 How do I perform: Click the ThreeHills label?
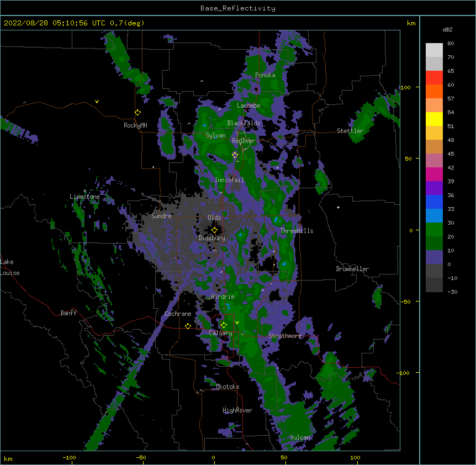click(x=297, y=231)
